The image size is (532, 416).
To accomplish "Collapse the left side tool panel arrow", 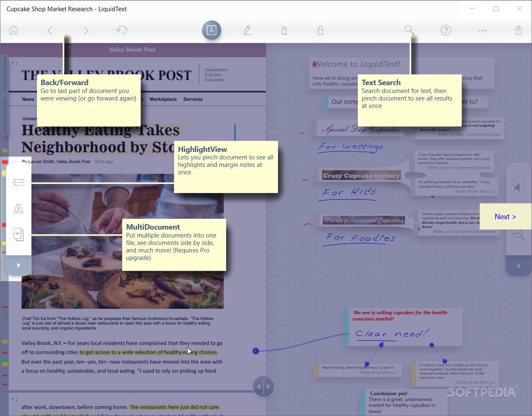I will click(x=18, y=265).
